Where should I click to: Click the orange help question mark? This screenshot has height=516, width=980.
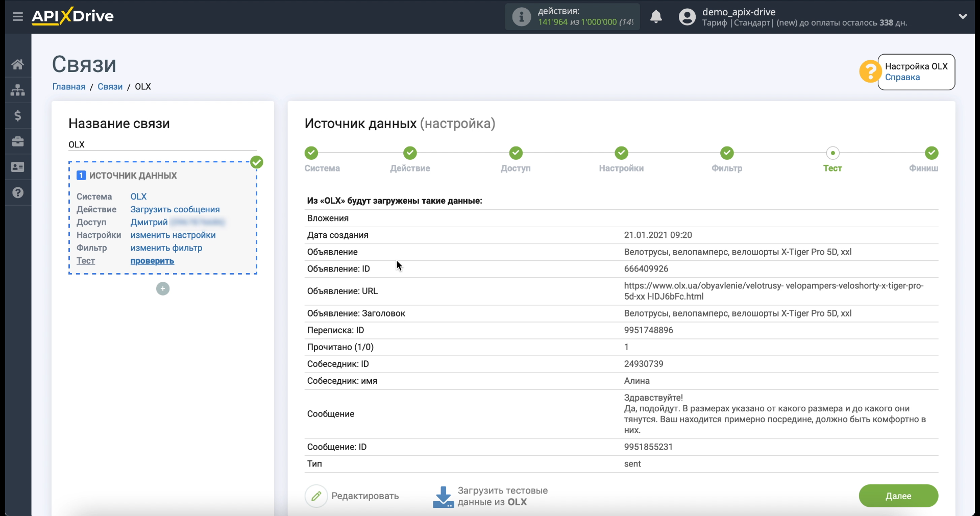[870, 71]
